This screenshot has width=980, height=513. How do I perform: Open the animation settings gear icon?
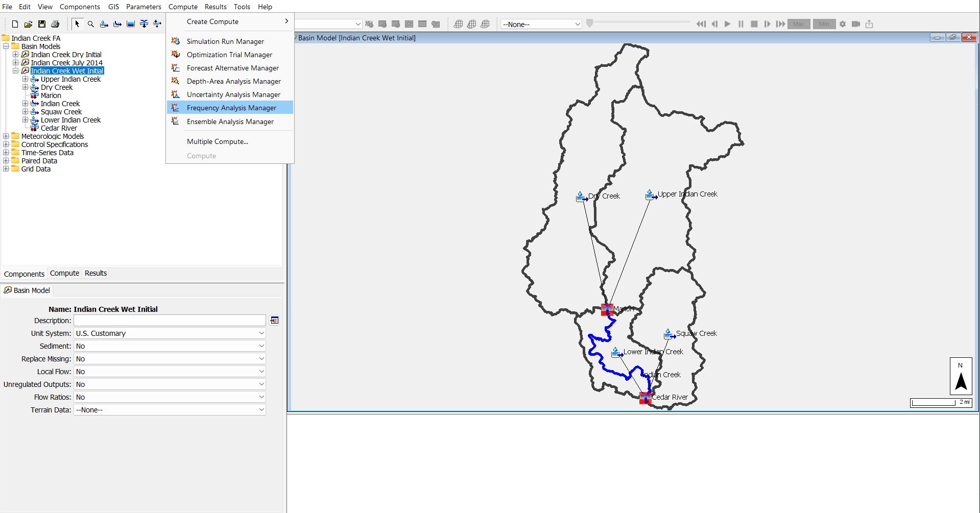843,24
